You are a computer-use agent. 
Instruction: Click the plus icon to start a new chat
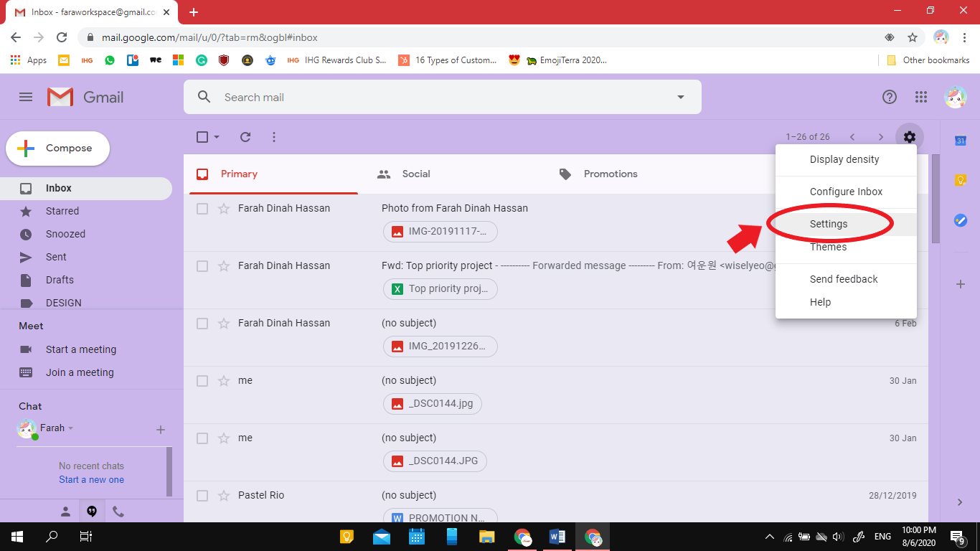click(x=161, y=430)
